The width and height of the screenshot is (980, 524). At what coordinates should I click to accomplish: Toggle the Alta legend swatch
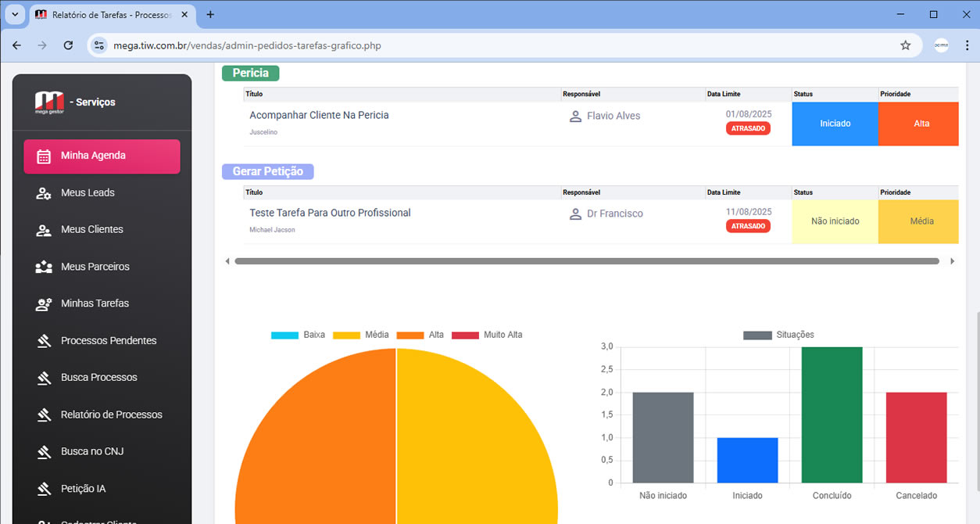pyautogui.click(x=410, y=336)
